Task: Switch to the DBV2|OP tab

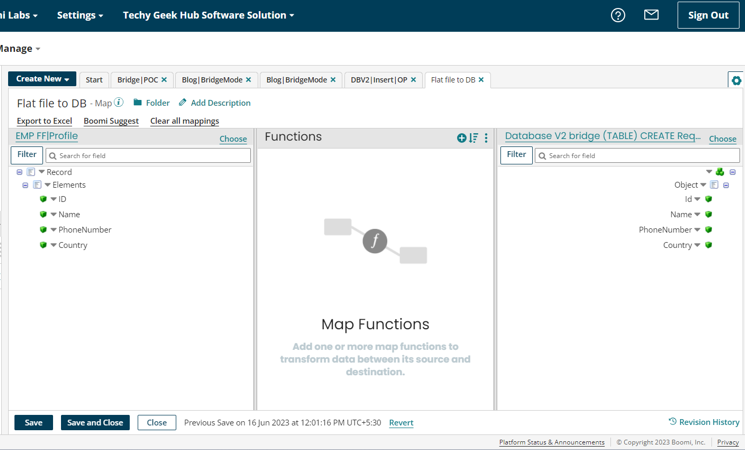Action: pos(378,80)
